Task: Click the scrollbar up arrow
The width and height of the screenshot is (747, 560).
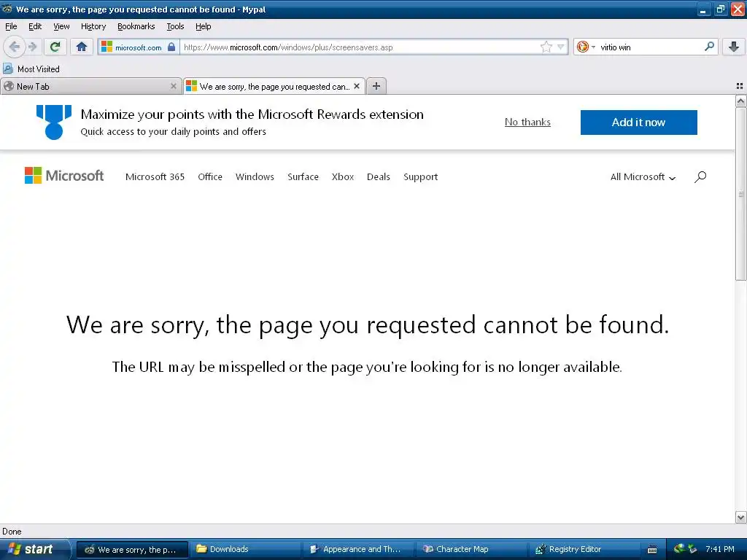Action: 741,101
